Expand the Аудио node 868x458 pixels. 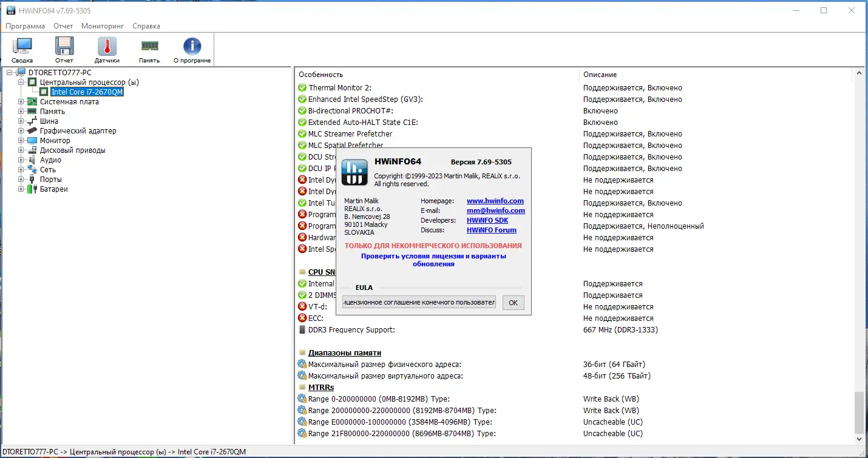click(x=21, y=160)
